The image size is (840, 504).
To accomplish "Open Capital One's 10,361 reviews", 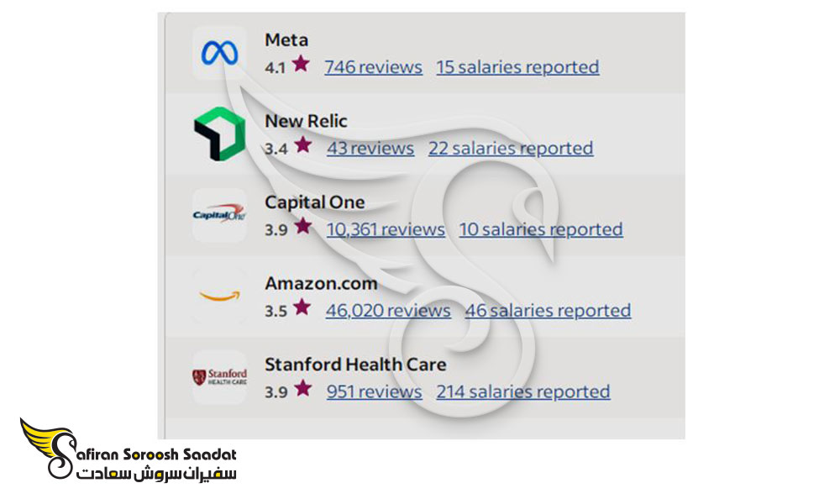I will tap(386, 230).
